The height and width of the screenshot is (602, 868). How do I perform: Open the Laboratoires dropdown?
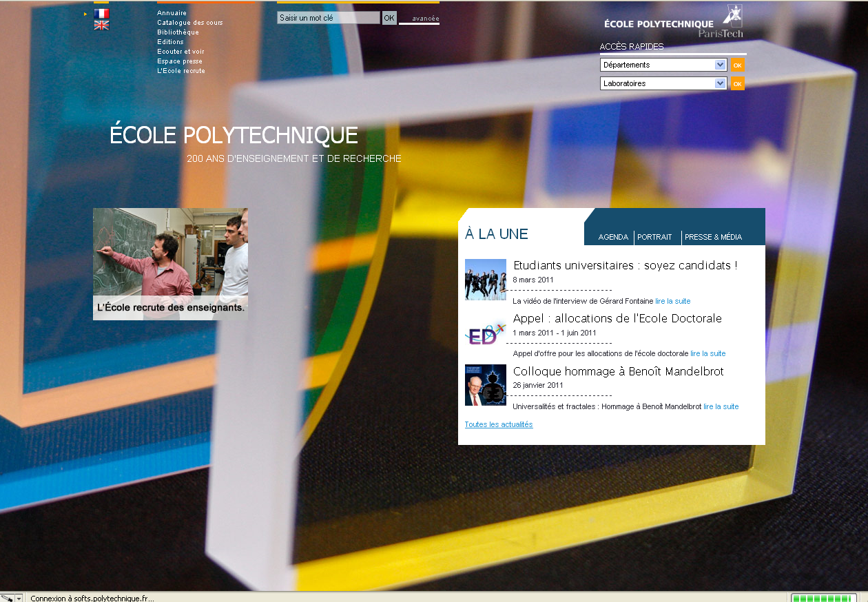663,83
